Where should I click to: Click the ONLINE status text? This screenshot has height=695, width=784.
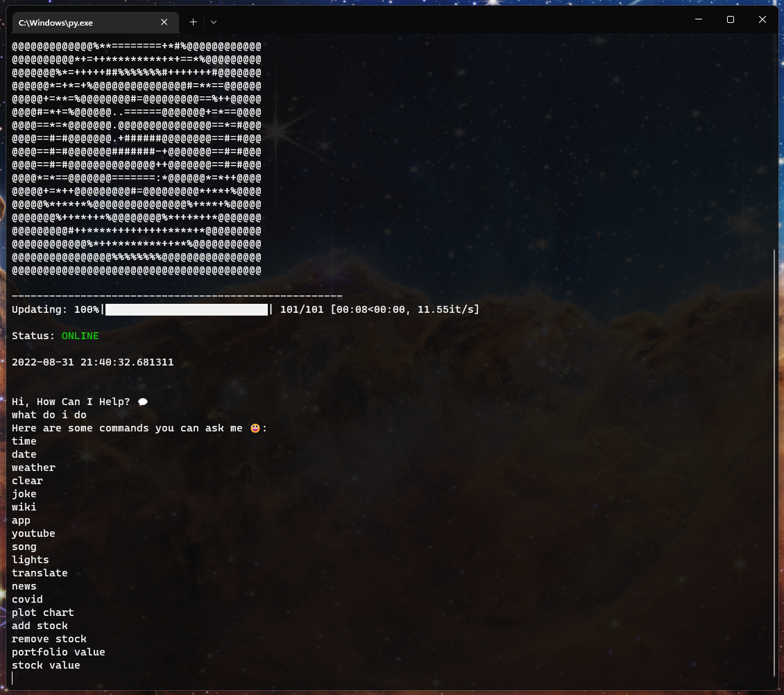[80, 336]
